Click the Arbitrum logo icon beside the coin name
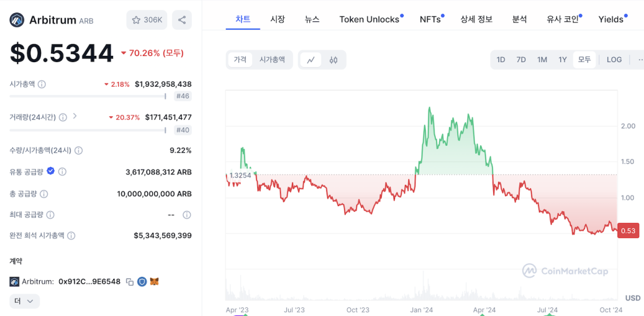The height and width of the screenshot is (316, 644). 17,19
